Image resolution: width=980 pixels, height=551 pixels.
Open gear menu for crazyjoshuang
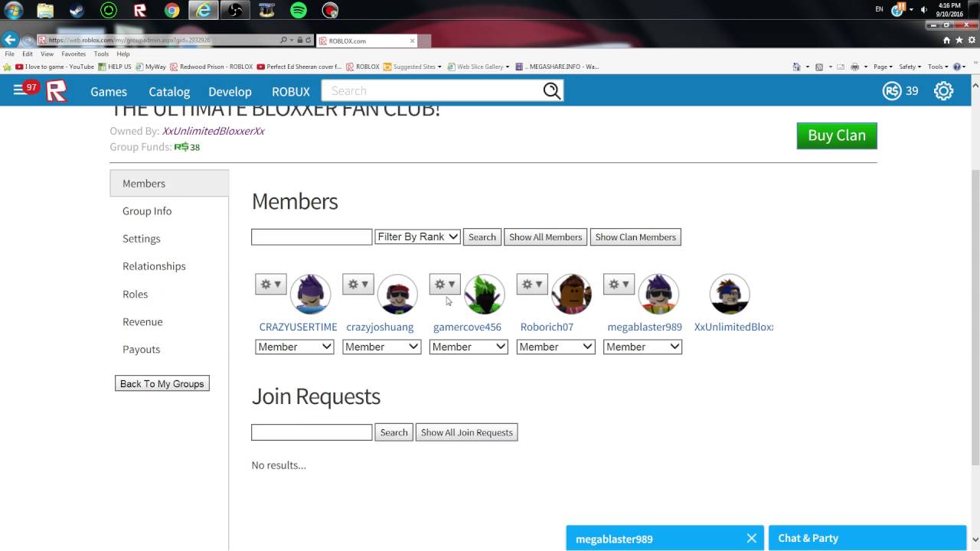click(358, 284)
